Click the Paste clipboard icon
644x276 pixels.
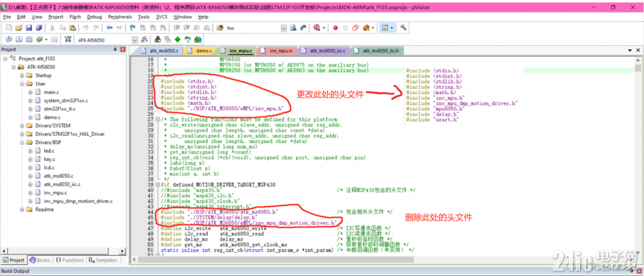(x=72, y=28)
